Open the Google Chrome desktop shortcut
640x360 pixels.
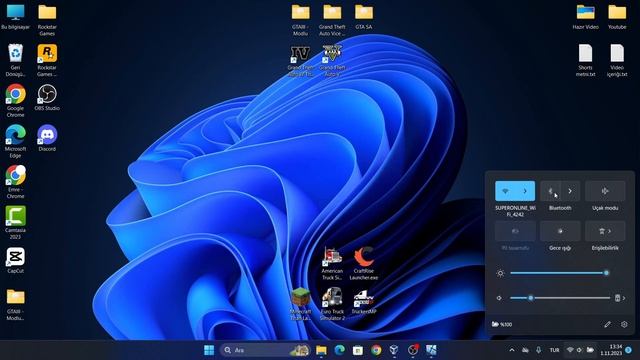[x=16, y=101]
